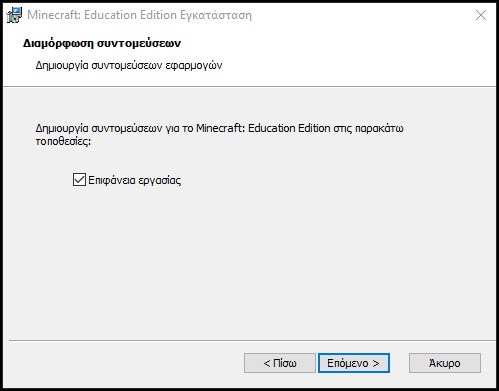Click the installer icon in title bar
Image resolution: width=499 pixels, height=391 pixels.
point(14,15)
